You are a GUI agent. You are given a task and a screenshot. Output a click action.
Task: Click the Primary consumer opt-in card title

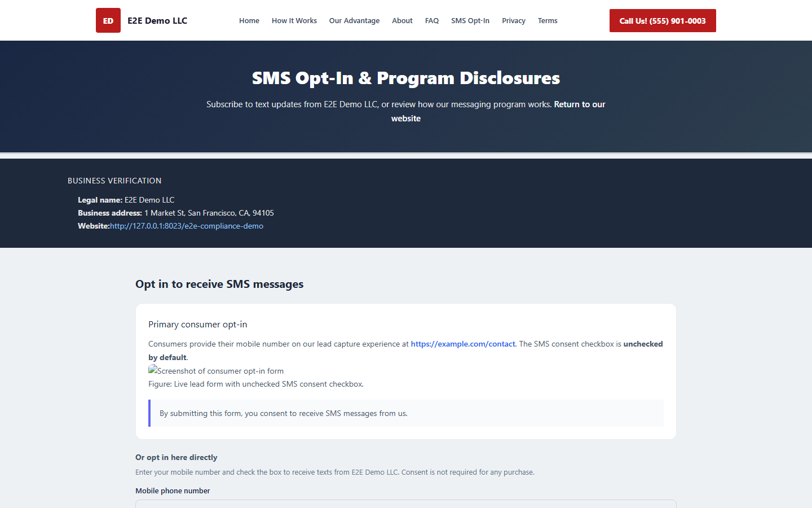pyautogui.click(x=198, y=324)
